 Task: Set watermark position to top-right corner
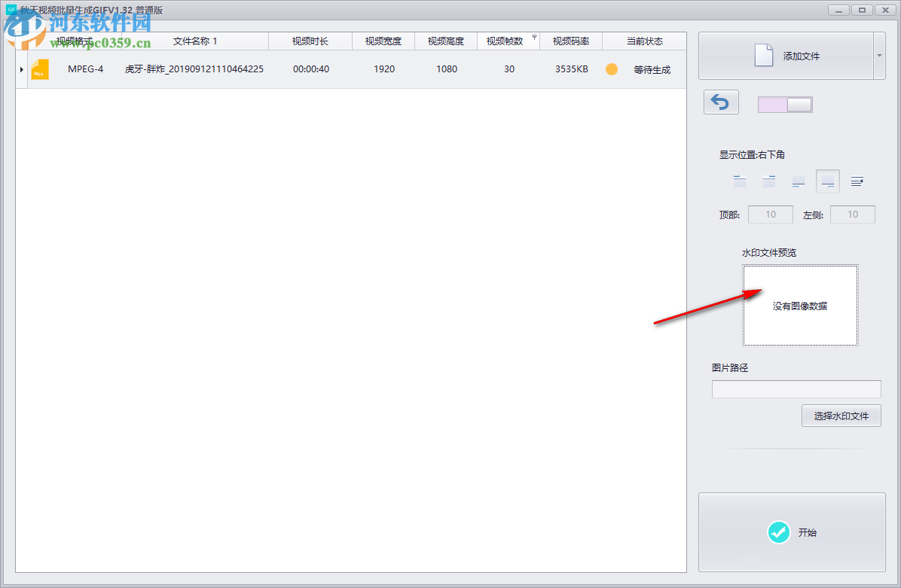coord(769,181)
